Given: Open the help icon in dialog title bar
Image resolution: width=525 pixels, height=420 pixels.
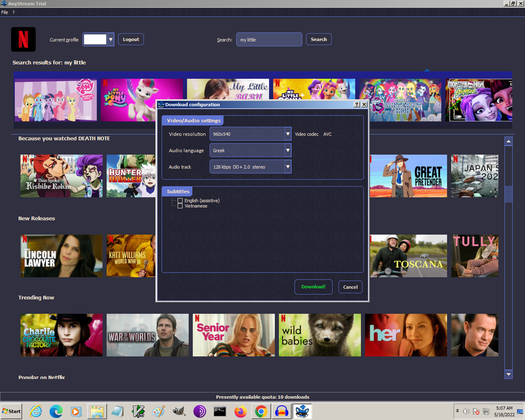Looking at the screenshot, I should [357, 105].
